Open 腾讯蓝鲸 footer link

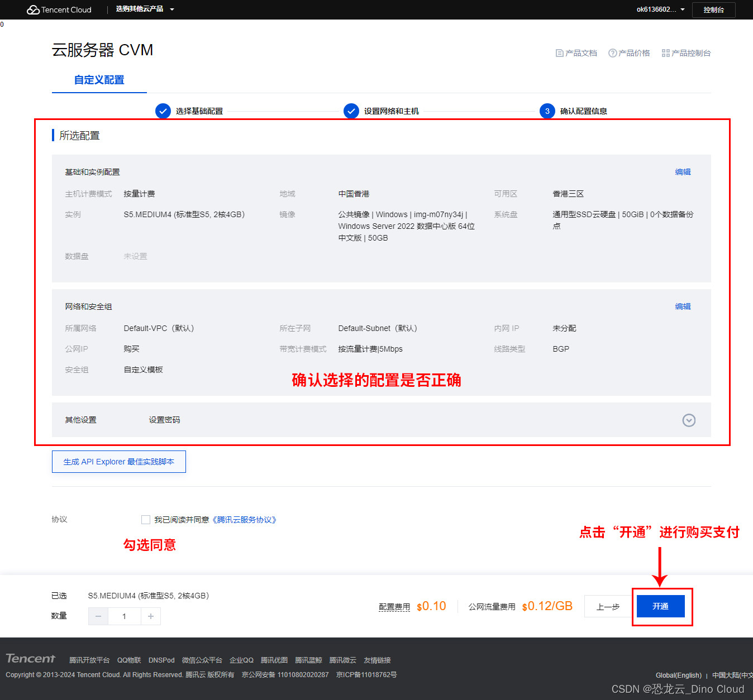(x=308, y=660)
